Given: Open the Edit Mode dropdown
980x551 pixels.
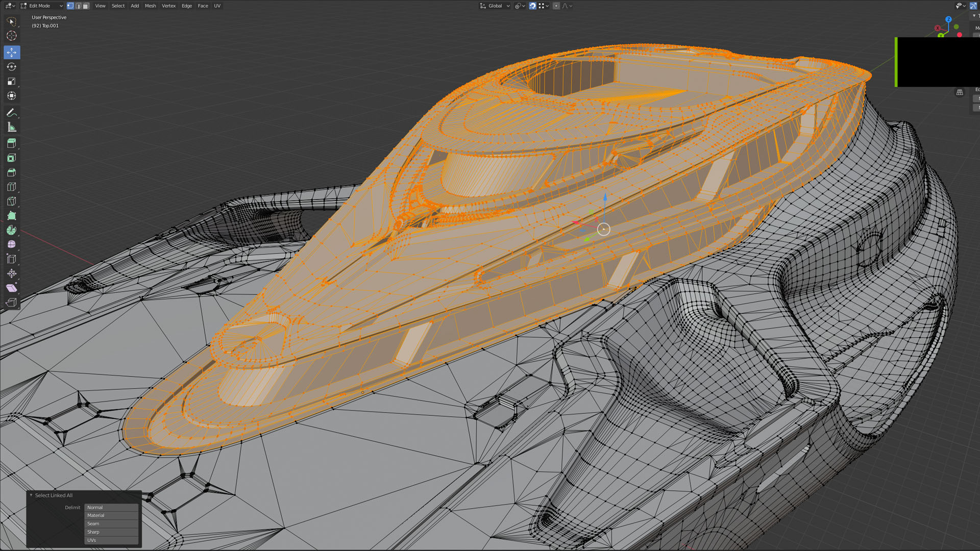Looking at the screenshot, I should pyautogui.click(x=42, y=6).
